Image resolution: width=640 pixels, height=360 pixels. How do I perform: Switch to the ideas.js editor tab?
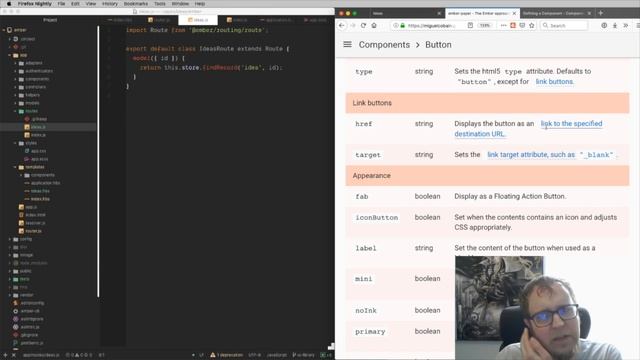pyautogui.click(x=198, y=20)
